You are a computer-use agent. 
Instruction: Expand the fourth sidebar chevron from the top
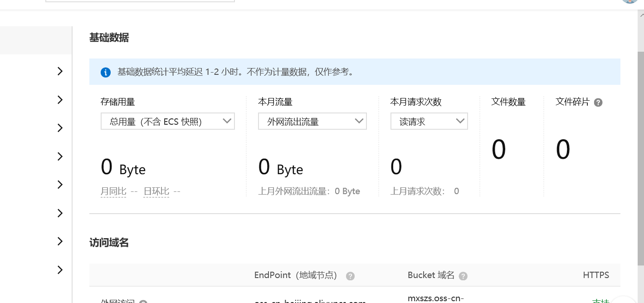60,156
